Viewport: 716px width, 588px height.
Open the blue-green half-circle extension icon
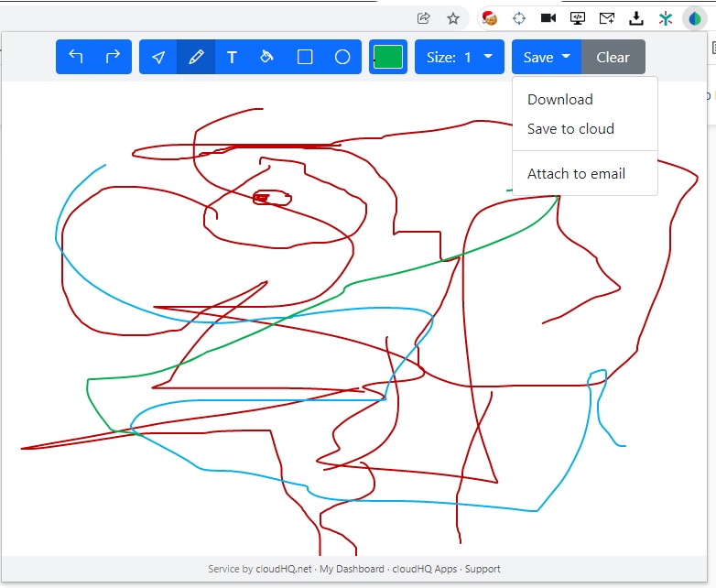point(695,18)
